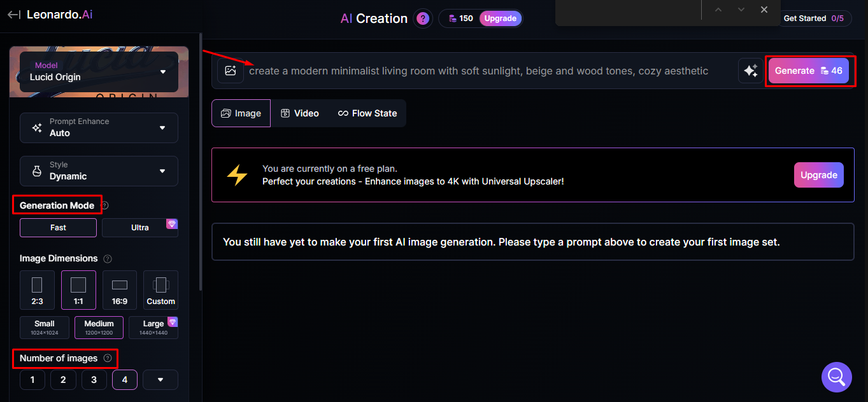Open the Flow State tab
Image resolution: width=868 pixels, height=402 pixels.
point(367,113)
